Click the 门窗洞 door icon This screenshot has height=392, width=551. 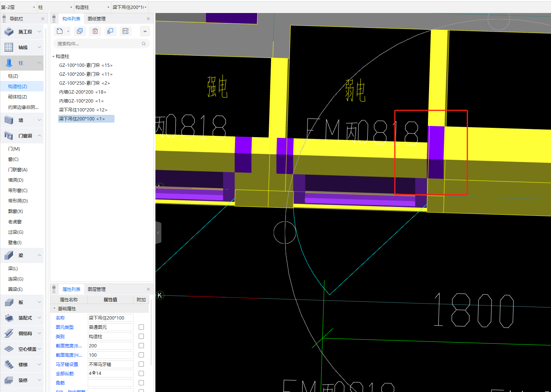9,136
